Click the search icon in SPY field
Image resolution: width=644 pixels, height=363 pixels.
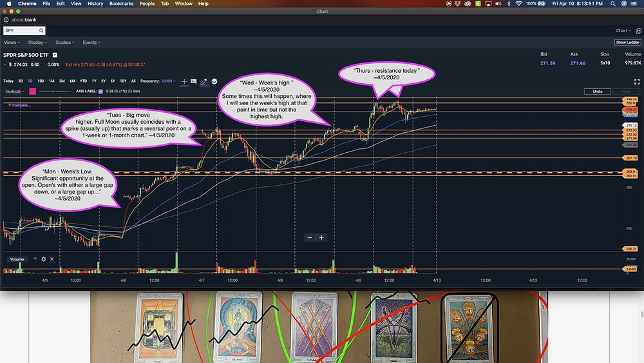[x=41, y=31]
